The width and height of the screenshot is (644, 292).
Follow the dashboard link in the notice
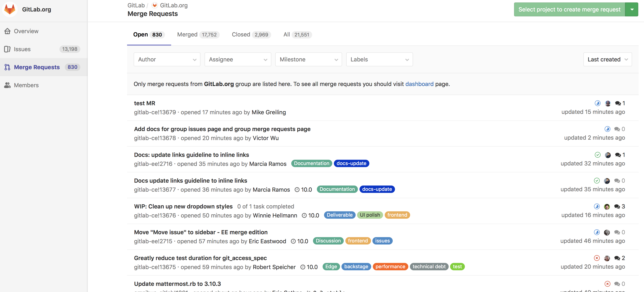coord(420,84)
